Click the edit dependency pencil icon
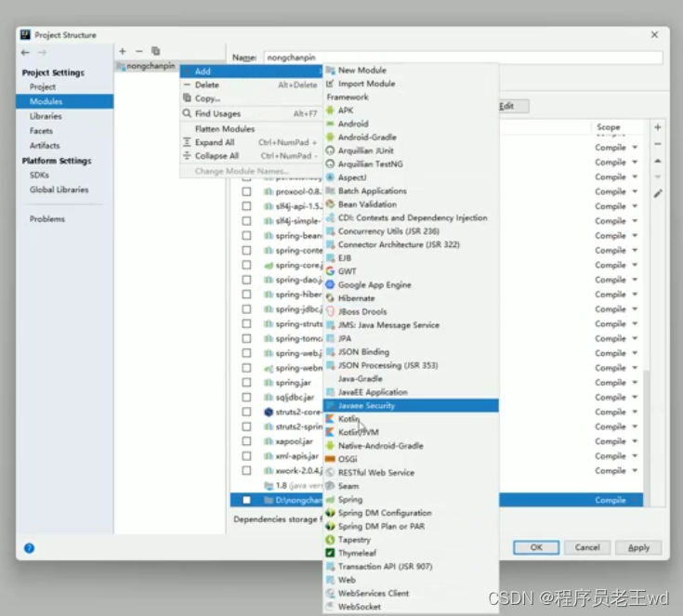 (658, 193)
